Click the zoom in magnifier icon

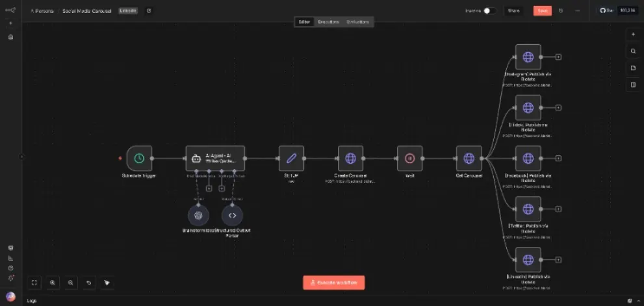click(53, 283)
